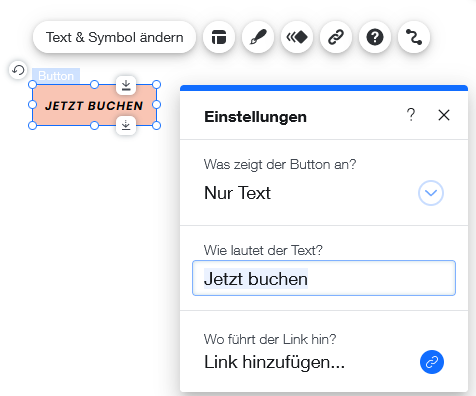Click the rotate handle beside the button

(x=18, y=70)
